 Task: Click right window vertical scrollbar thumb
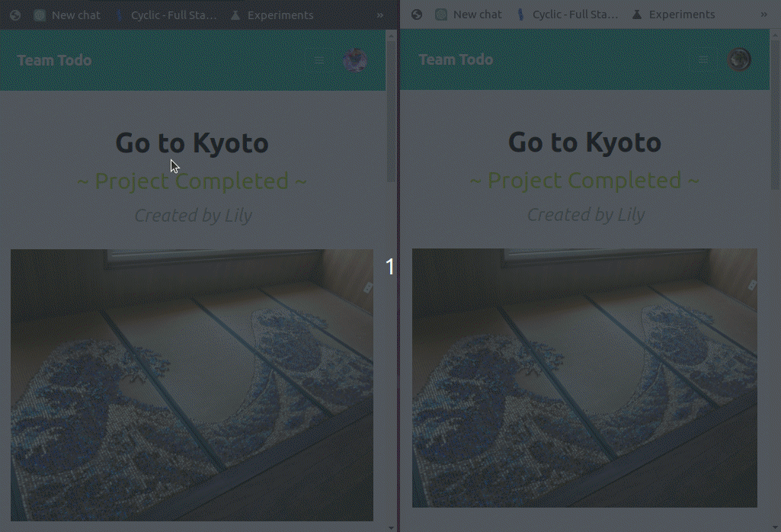click(775, 114)
